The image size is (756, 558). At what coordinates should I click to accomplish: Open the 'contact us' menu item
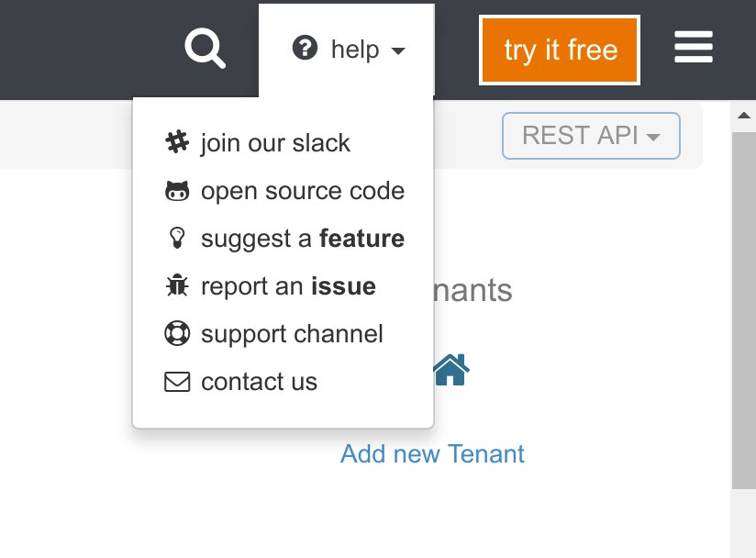[258, 381]
